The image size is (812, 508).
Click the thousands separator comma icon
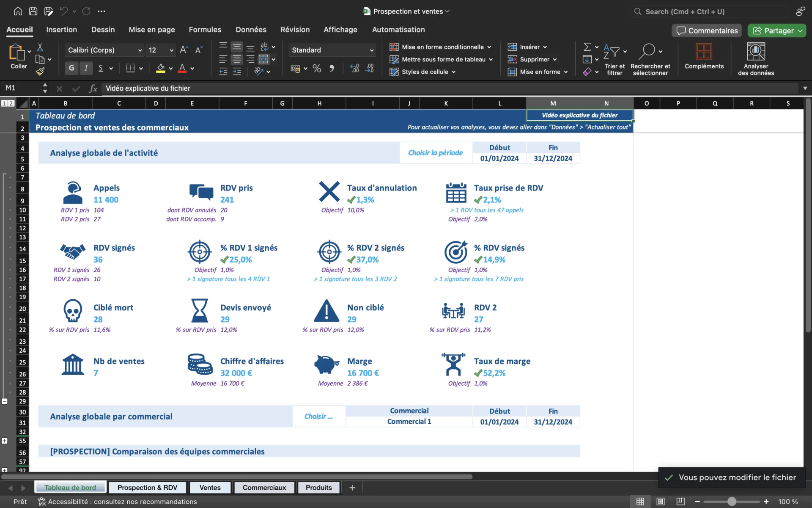point(332,68)
